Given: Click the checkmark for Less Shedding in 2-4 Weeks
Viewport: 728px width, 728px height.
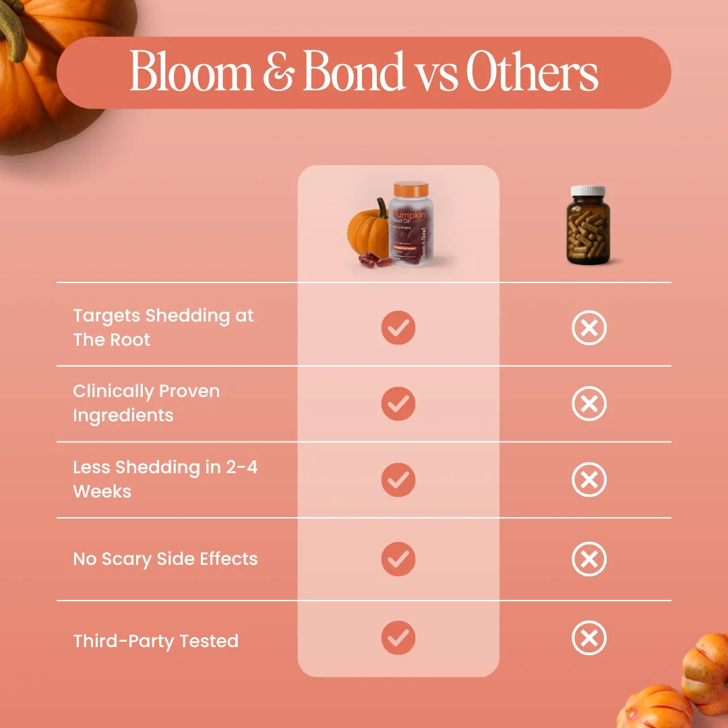Looking at the screenshot, I should pos(398,480).
